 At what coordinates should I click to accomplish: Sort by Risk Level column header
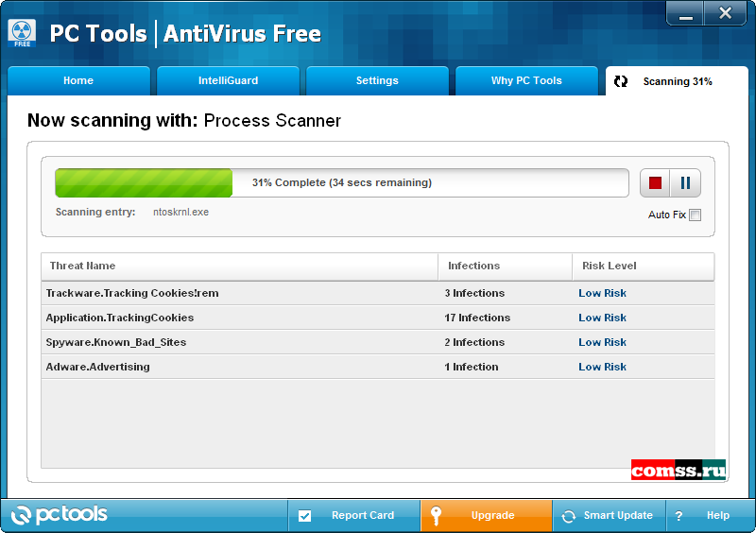pyautogui.click(x=644, y=266)
